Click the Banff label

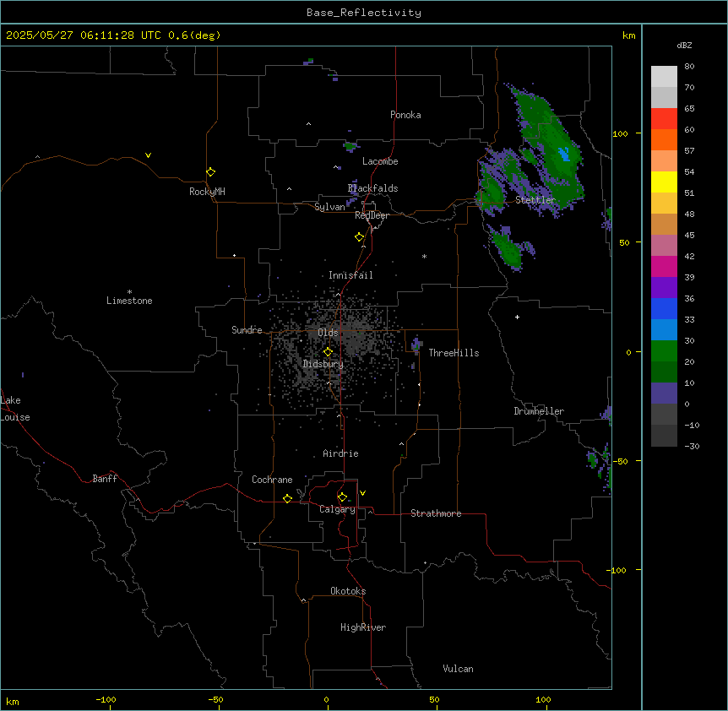(105, 479)
